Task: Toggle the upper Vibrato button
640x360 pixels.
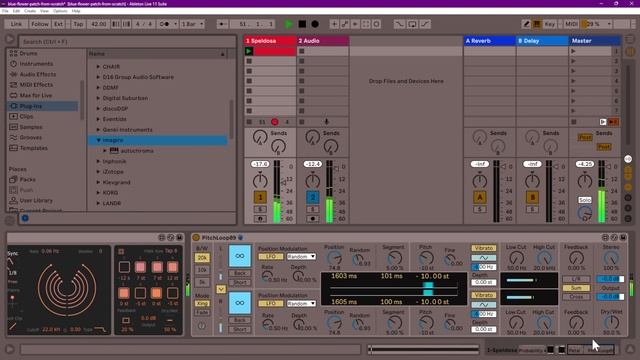Action: (484, 248)
